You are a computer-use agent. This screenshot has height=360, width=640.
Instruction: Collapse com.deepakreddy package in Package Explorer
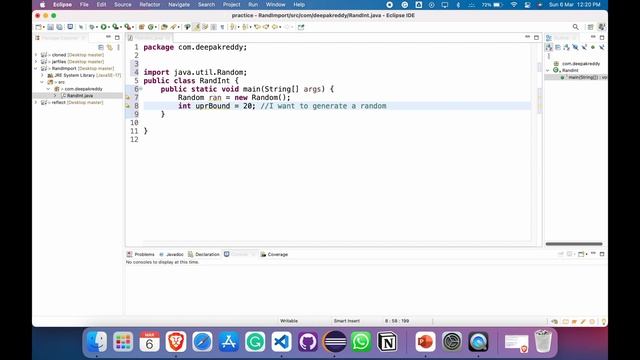point(49,89)
